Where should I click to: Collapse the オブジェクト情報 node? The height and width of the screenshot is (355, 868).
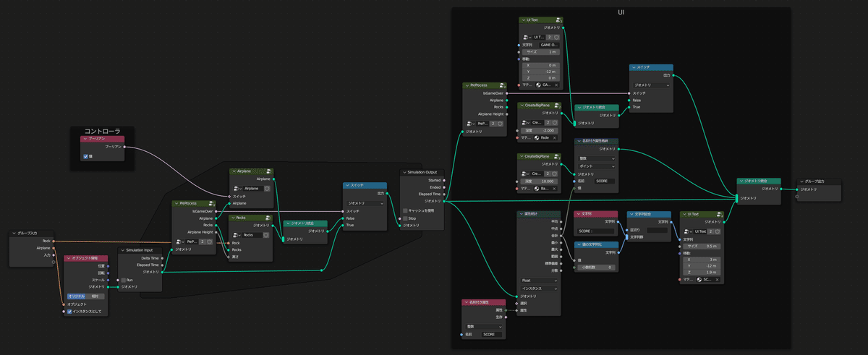click(x=67, y=258)
